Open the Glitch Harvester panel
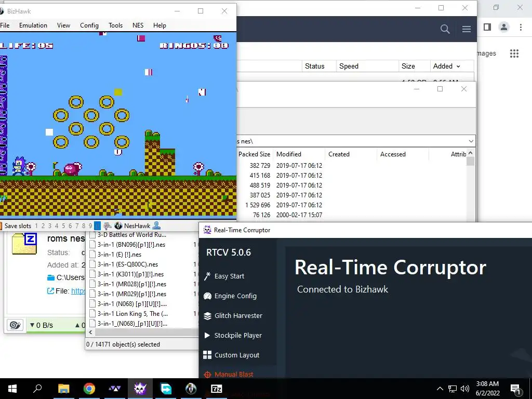This screenshot has height=399, width=532. pos(233,315)
